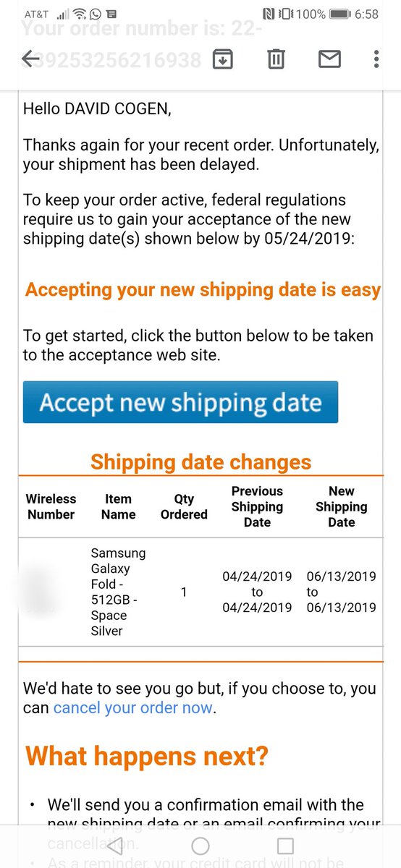Tap the What happens next? heading
This screenshot has height=868, width=401.
147,757
